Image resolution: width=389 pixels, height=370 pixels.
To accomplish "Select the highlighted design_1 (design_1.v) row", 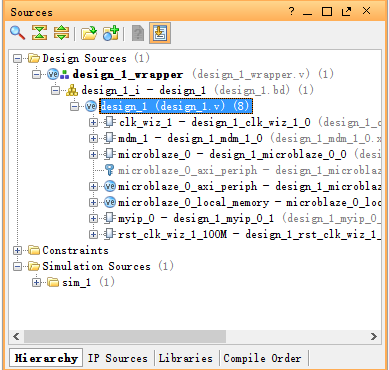I will (x=176, y=106).
